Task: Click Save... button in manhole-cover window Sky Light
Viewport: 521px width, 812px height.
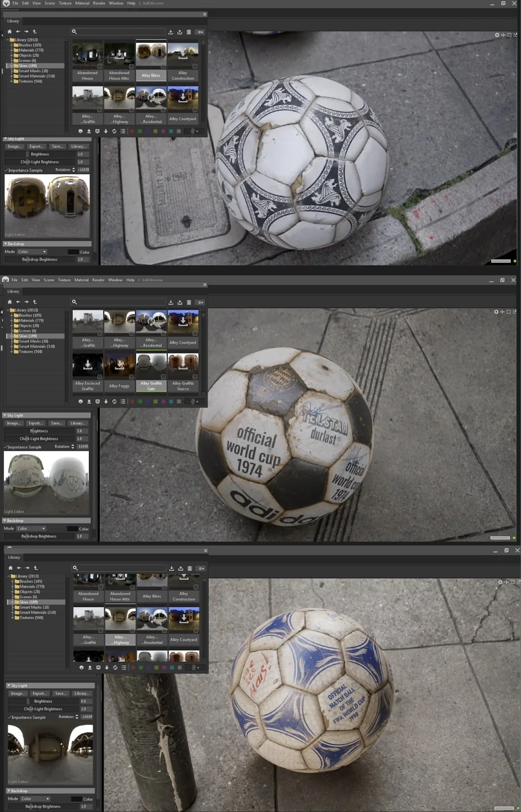Action: pyautogui.click(x=57, y=146)
